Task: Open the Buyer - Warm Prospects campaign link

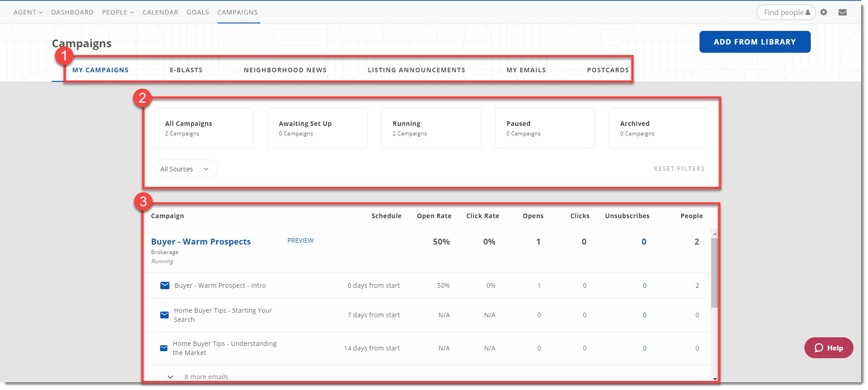Action: click(201, 242)
